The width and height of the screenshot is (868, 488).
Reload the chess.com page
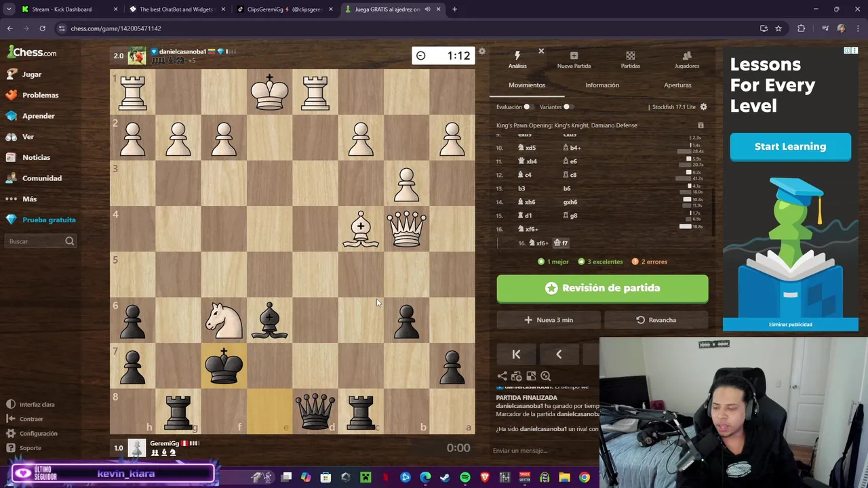click(x=42, y=28)
